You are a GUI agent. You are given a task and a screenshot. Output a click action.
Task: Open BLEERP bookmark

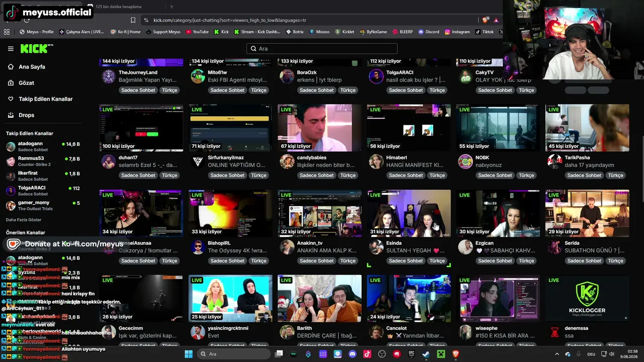coord(403,32)
